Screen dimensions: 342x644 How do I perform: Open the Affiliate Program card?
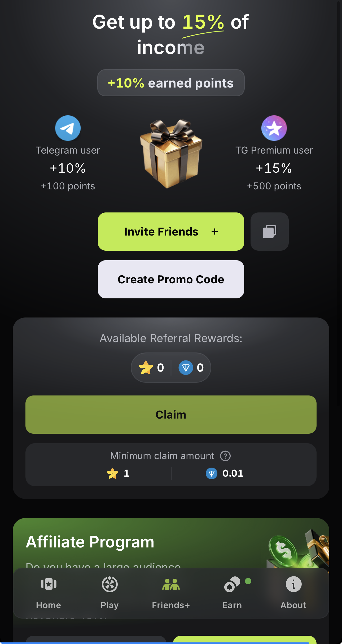tap(90, 542)
